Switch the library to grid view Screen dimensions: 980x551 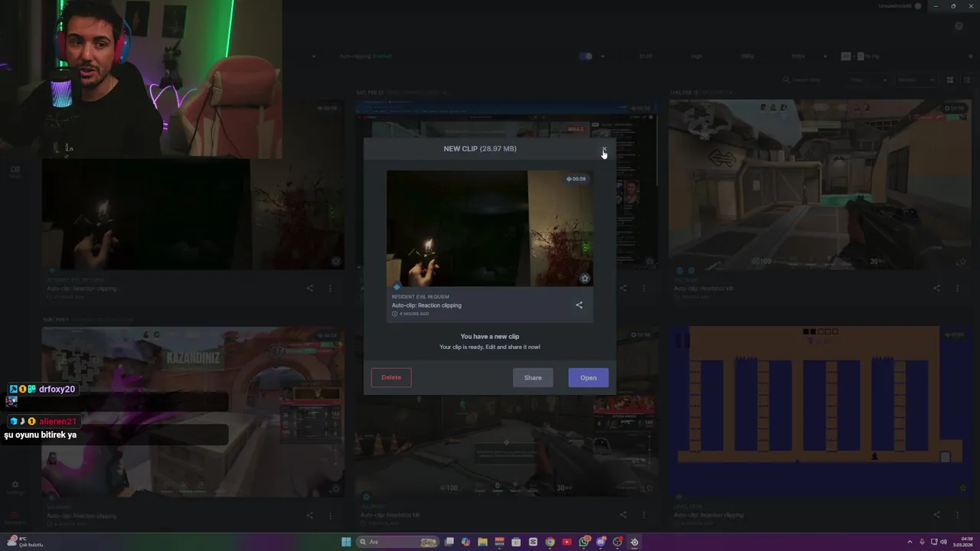tap(950, 80)
